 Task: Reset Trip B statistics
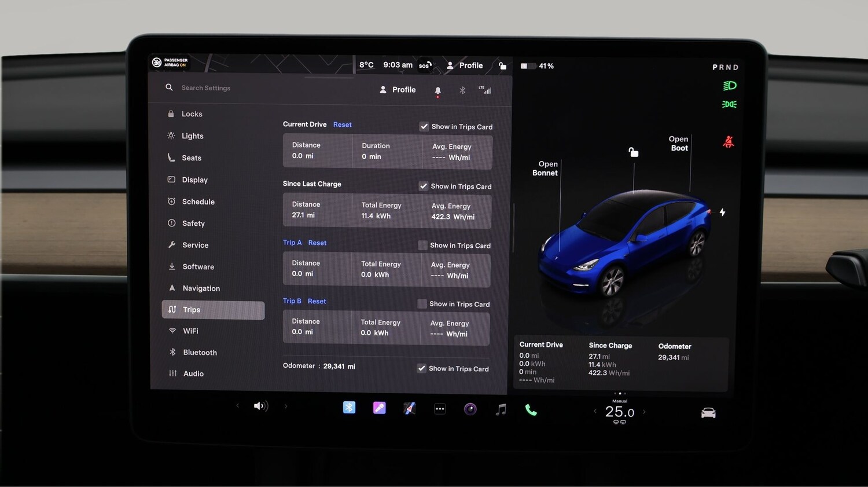pyautogui.click(x=317, y=301)
